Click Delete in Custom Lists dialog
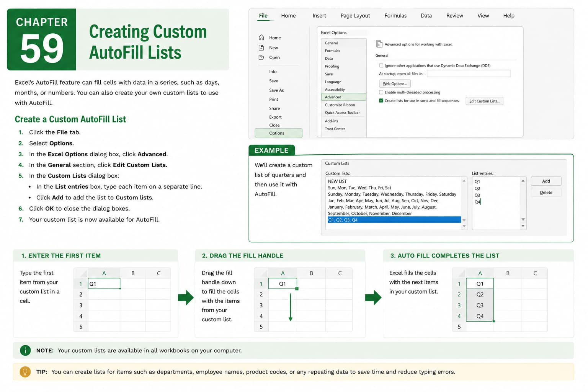Image resolution: width=588 pixels, height=392 pixels. (546, 193)
